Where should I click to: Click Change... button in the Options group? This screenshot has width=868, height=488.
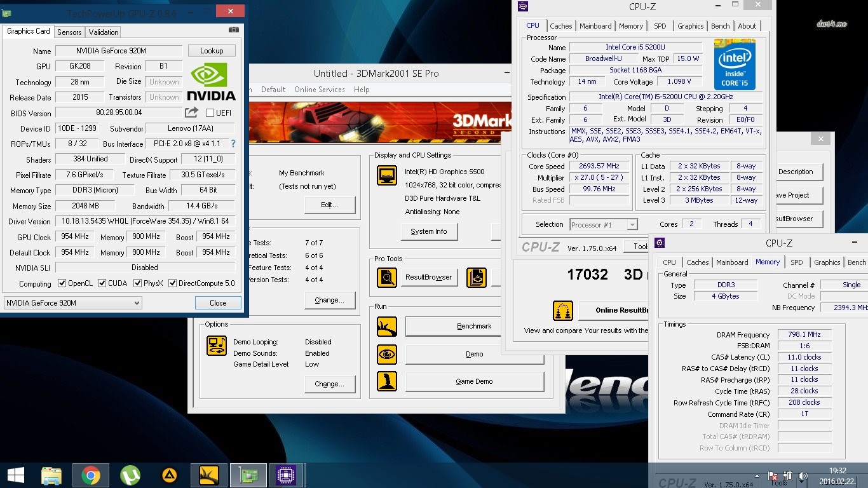(329, 384)
